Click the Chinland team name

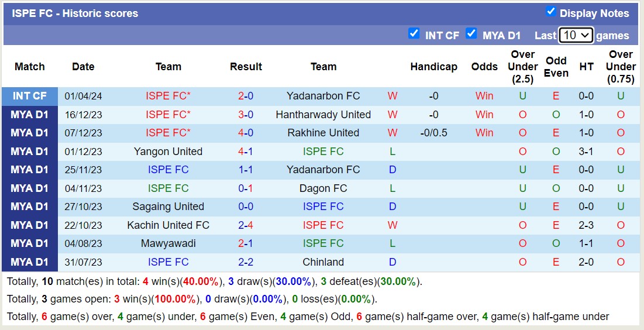coord(323,262)
